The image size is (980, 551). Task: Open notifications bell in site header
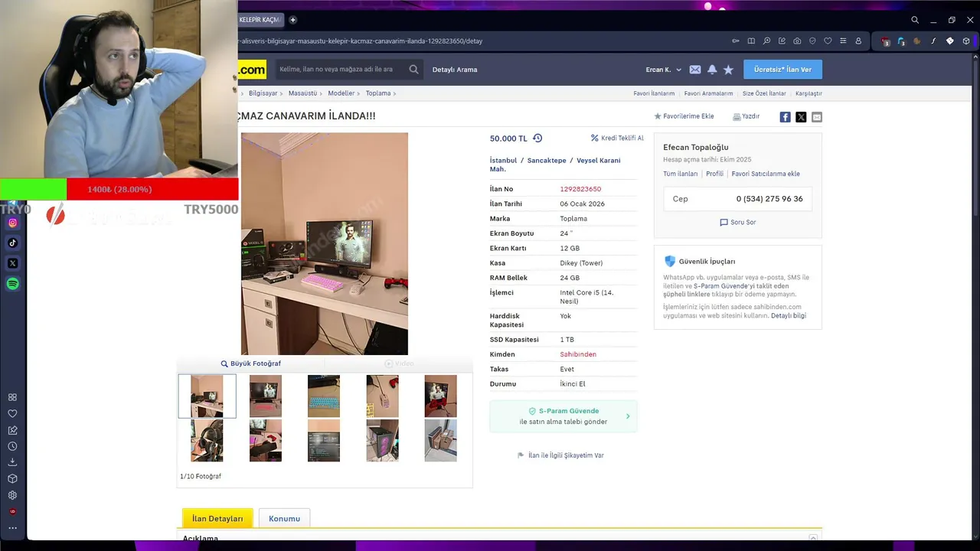712,70
